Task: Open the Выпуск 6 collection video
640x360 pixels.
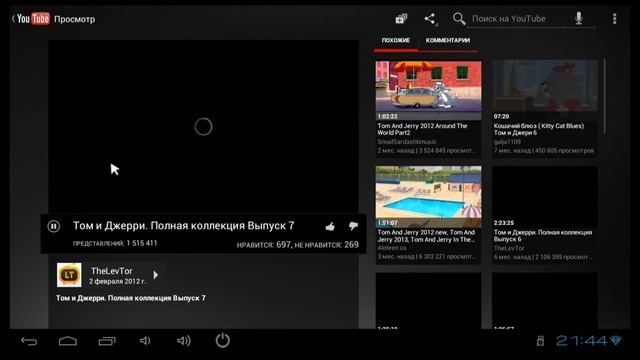Action: (545, 214)
